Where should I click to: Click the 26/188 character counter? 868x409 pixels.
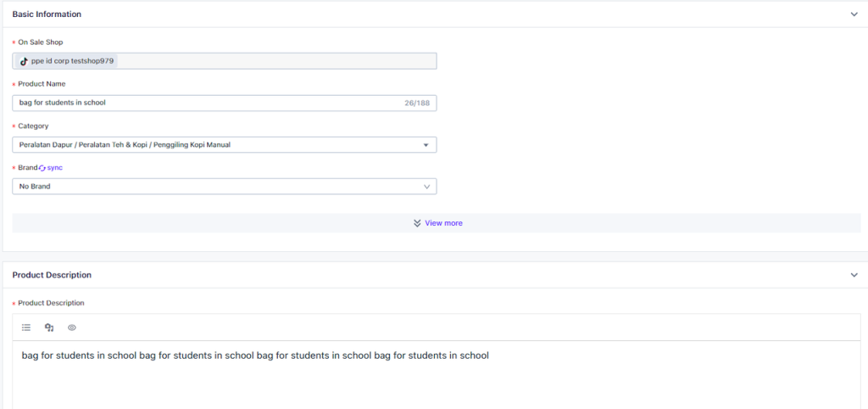click(417, 103)
